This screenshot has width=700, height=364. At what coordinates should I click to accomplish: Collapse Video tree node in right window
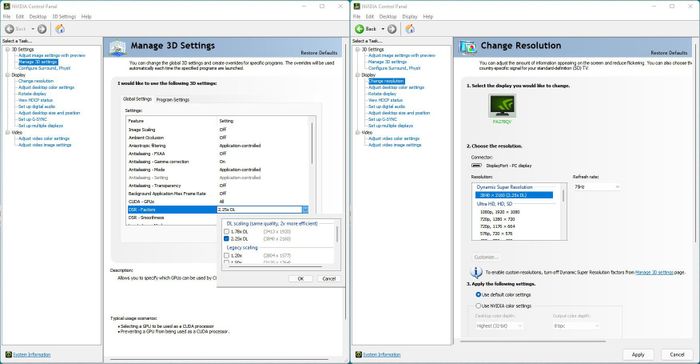[x=358, y=133]
